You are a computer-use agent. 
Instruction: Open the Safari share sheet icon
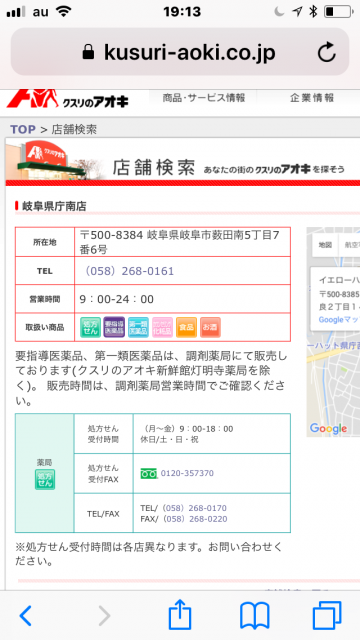tap(180, 615)
